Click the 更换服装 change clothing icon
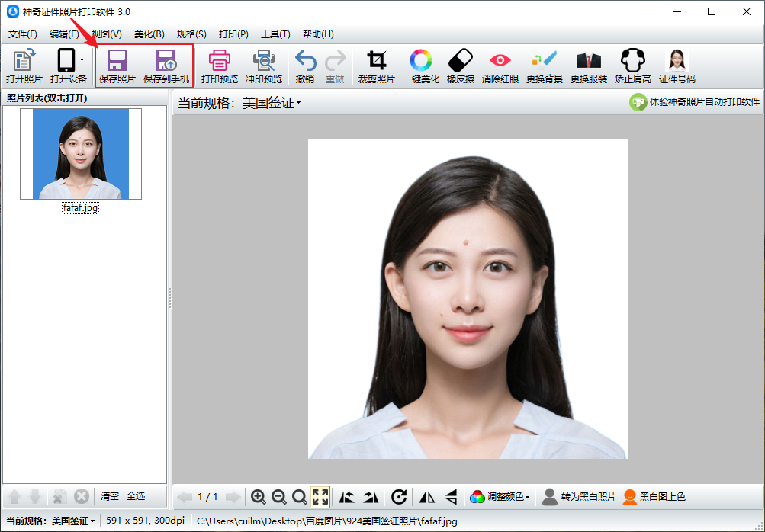Image resolution: width=765 pixels, height=532 pixels. tap(588, 66)
